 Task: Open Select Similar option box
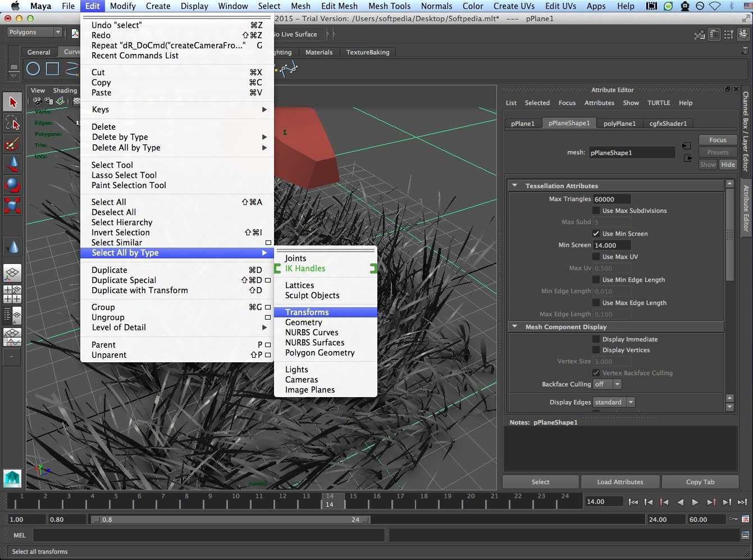[x=268, y=243]
